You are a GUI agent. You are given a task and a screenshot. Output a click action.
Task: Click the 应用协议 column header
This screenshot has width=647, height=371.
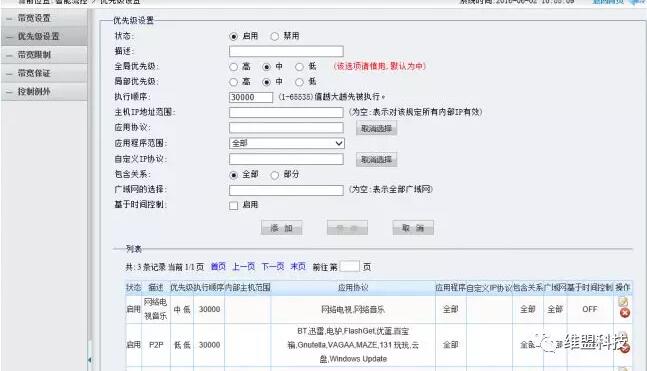(x=353, y=288)
